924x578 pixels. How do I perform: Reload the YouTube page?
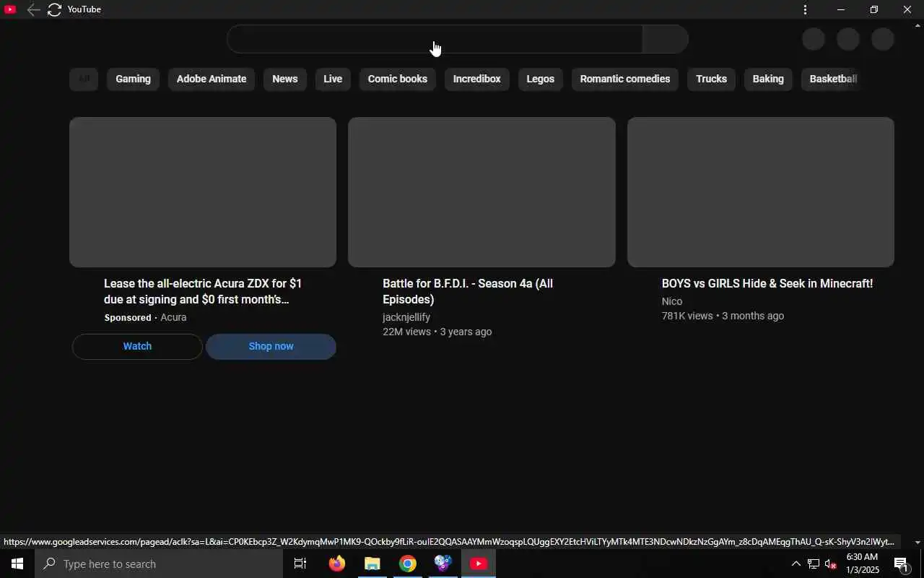click(x=54, y=9)
